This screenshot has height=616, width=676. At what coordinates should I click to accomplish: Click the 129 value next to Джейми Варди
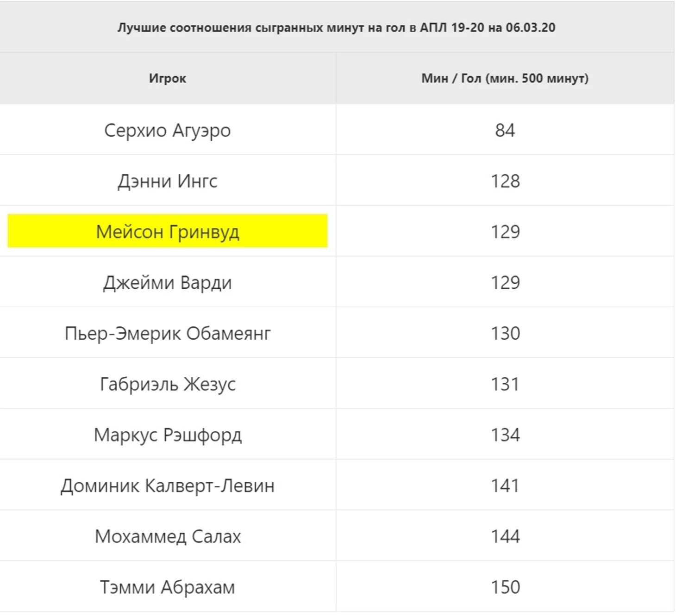505,282
